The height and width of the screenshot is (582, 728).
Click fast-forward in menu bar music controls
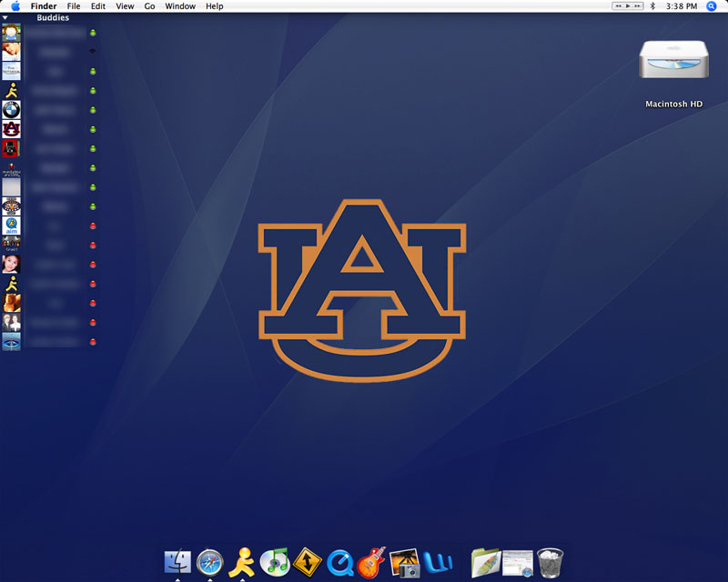[x=638, y=6]
